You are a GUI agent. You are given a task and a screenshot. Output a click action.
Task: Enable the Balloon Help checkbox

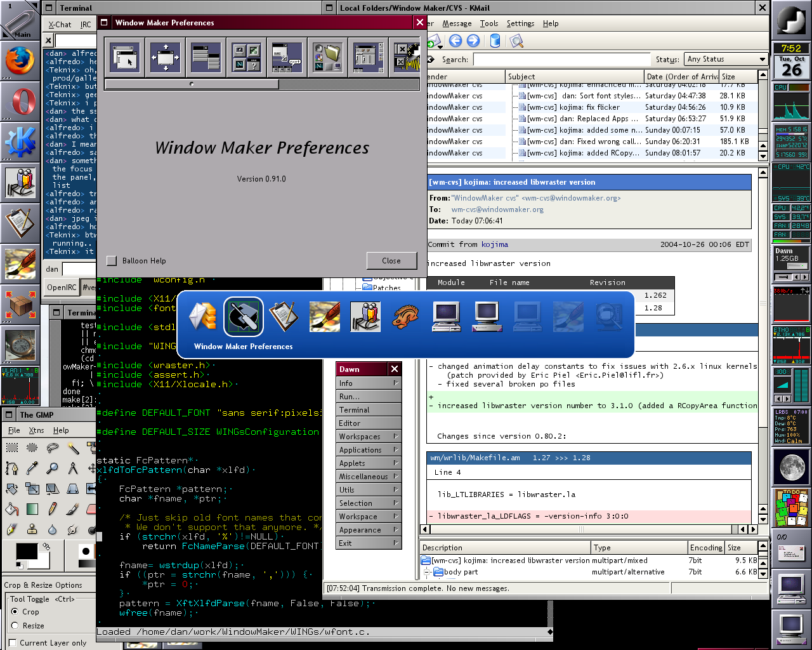tap(112, 261)
